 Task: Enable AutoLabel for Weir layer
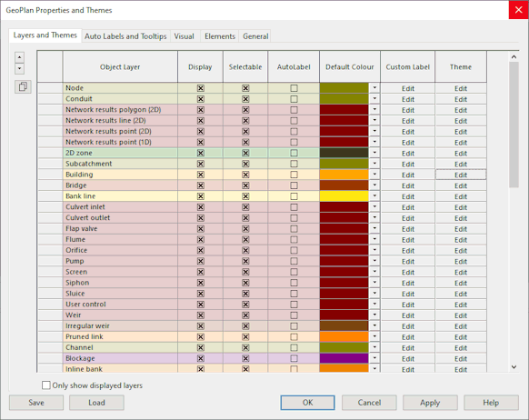294,315
